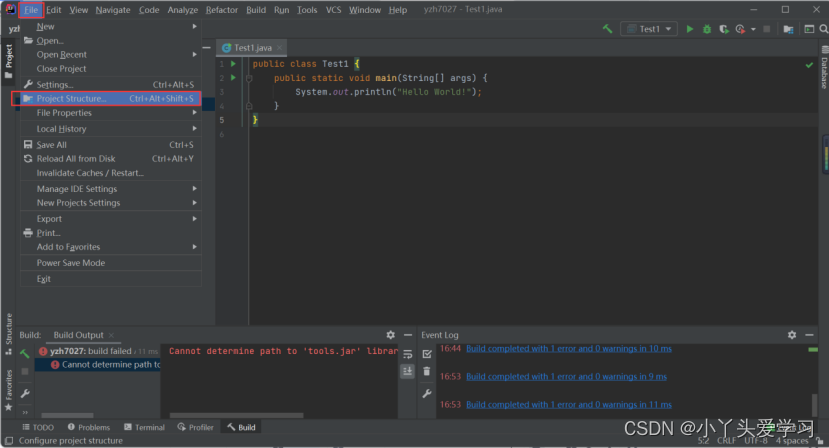
Task: Rebuild using the hammer in Build panel
Action: (x=24, y=353)
